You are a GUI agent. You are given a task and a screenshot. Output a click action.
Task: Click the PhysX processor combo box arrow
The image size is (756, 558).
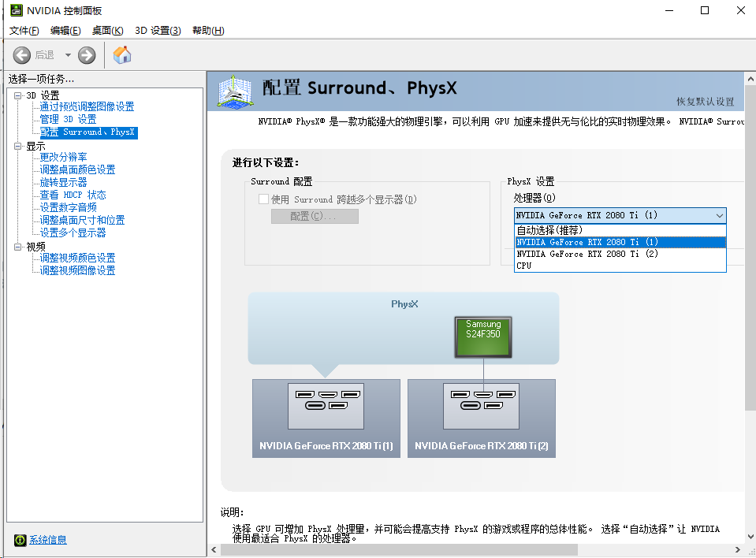(720, 215)
